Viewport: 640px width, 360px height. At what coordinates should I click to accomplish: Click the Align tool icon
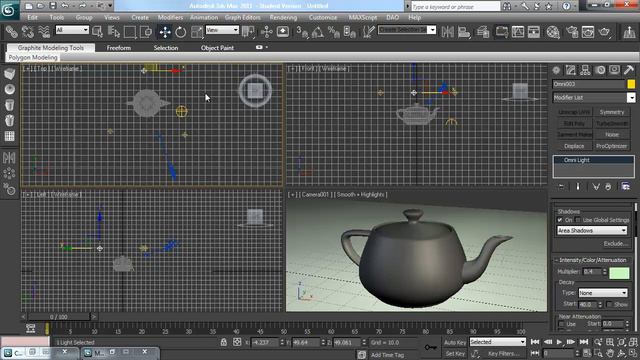[x=464, y=32]
